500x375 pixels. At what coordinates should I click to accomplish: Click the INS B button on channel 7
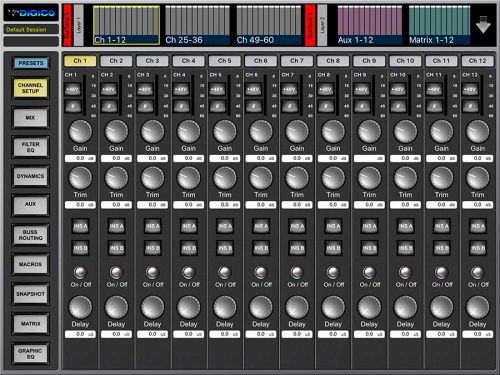(297, 248)
